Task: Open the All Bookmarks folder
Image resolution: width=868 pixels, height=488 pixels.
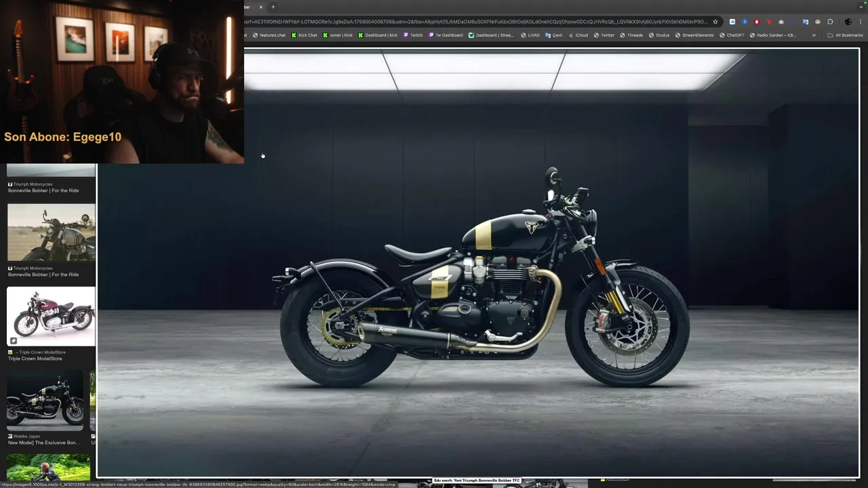Action: point(845,35)
